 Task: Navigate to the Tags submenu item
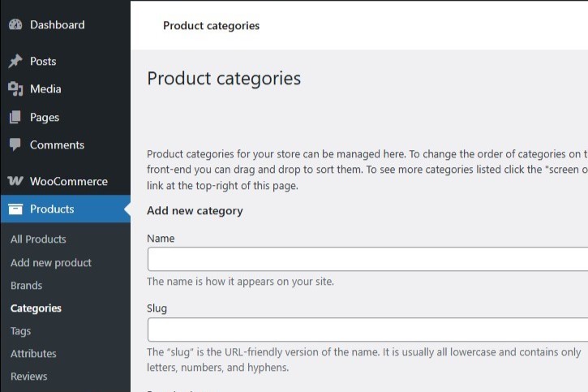(x=21, y=331)
